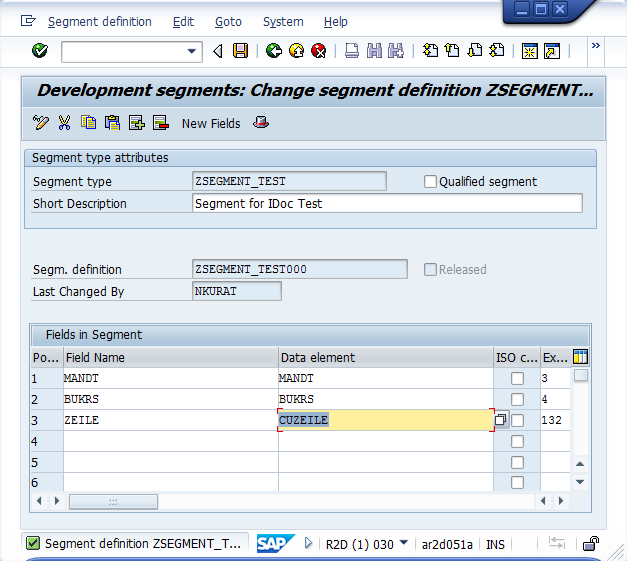This screenshot has width=627, height=561.
Task: Click the ISO c... column header
Action: click(517, 357)
